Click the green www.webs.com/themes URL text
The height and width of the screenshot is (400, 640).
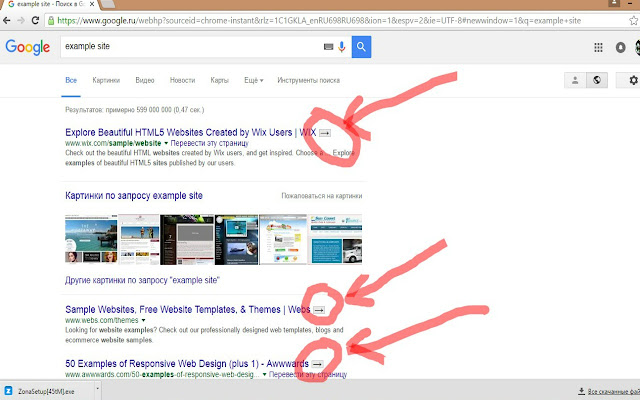coord(102,320)
